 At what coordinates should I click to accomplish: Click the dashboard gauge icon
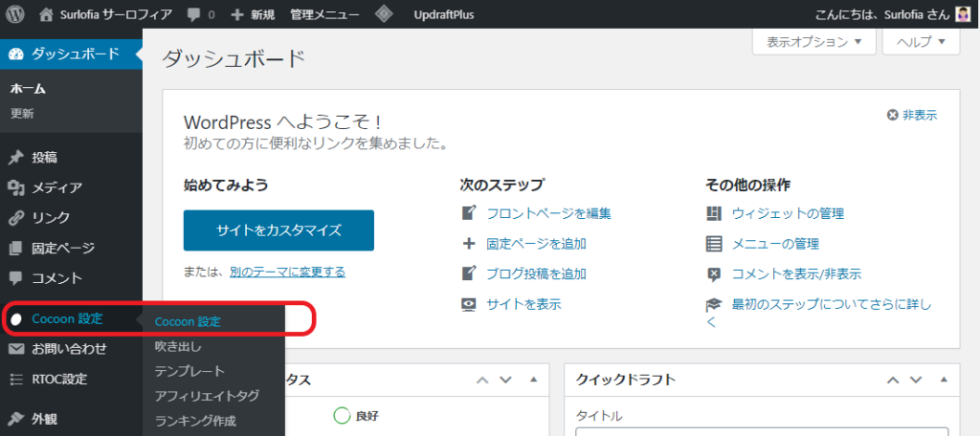[x=16, y=54]
